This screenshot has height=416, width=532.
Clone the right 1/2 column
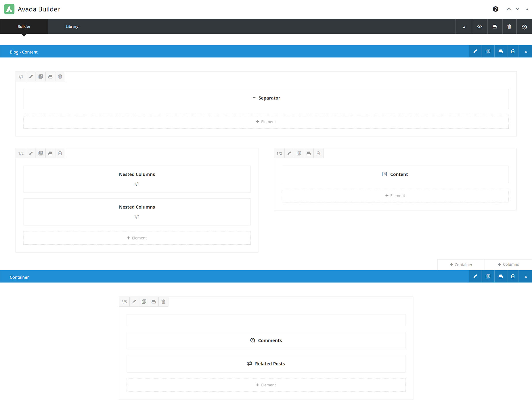coord(299,154)
